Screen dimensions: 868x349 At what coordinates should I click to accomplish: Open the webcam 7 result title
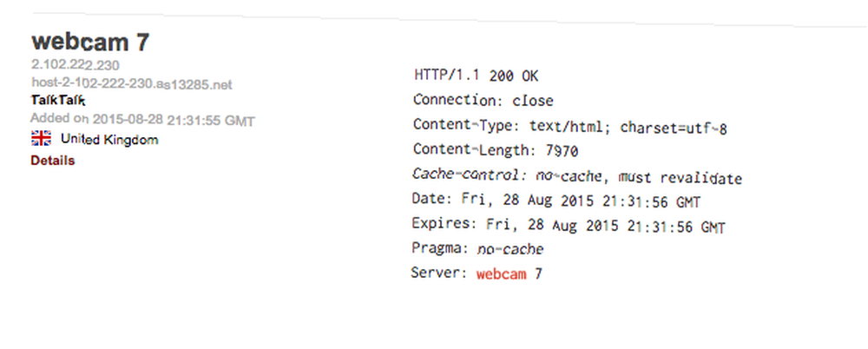coord(90,42)
